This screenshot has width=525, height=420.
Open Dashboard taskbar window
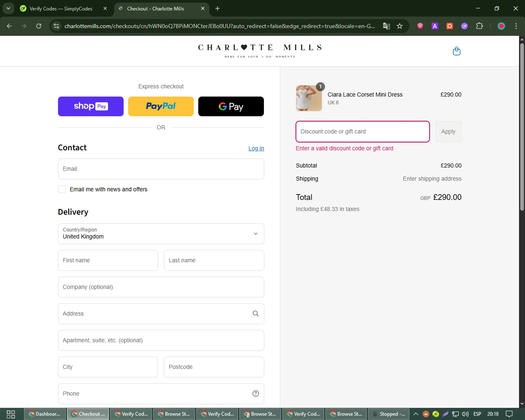[x=44, y=414]
